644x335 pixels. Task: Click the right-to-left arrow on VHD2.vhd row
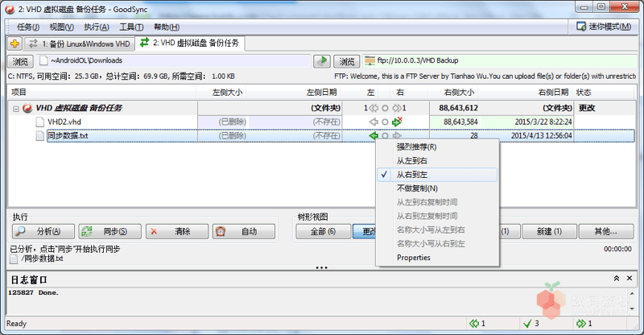pyautogui.click(x=373, y=122)
